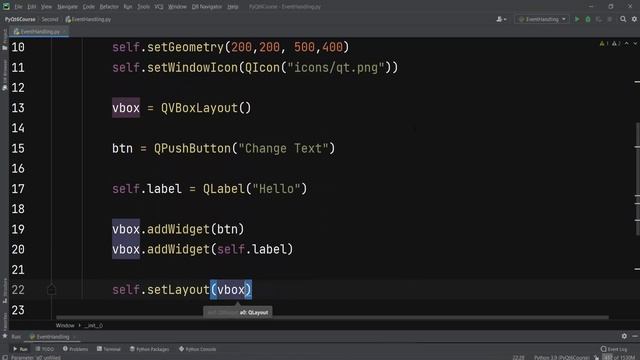This screenshot has width=640, height=360.
Task: Open the Tools menu
Action: tap(143, 7)
